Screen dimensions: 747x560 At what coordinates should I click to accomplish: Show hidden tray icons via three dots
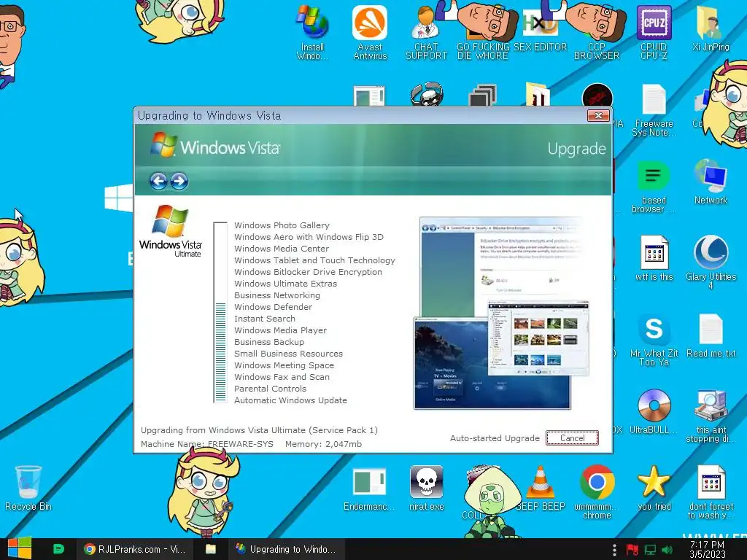coord(614,550)
